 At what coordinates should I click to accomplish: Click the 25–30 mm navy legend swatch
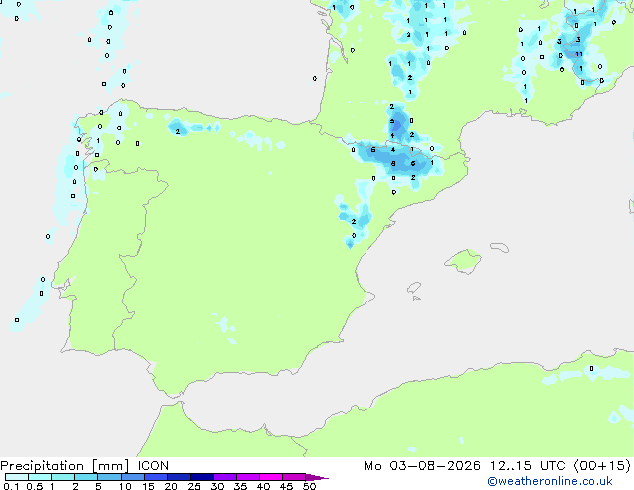click(202, 477)
